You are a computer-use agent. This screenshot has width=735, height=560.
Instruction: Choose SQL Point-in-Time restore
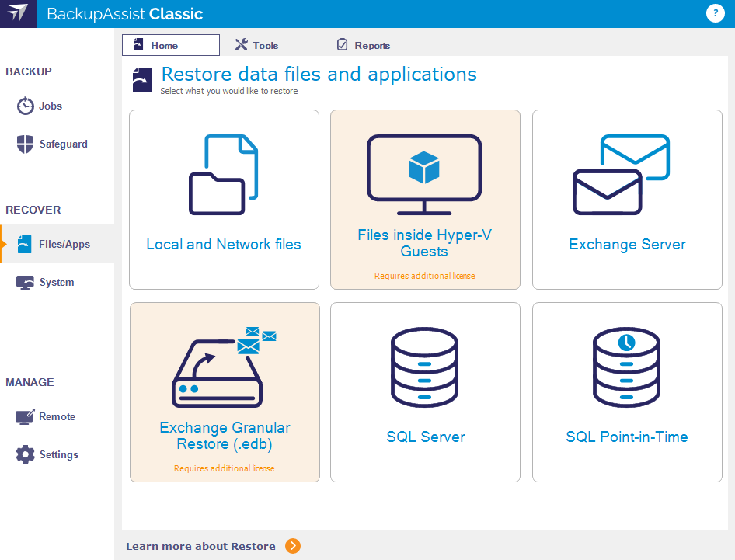click(x=626, y=392)
